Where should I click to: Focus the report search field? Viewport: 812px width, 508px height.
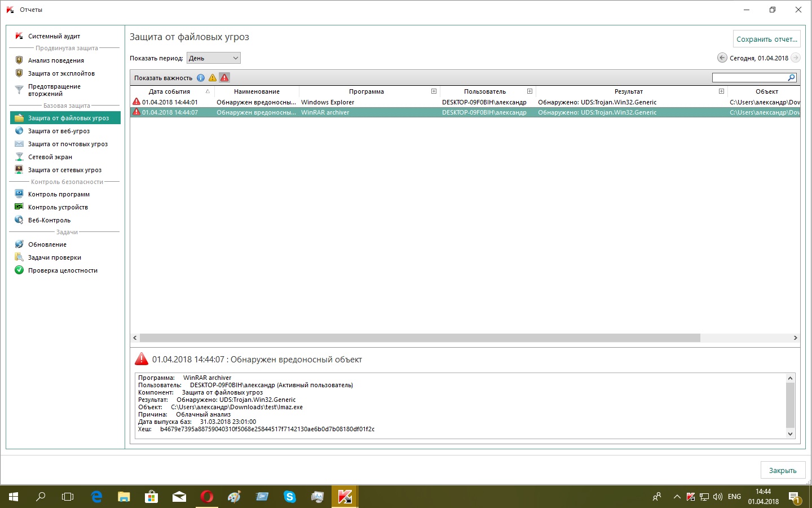coord(750,78)
